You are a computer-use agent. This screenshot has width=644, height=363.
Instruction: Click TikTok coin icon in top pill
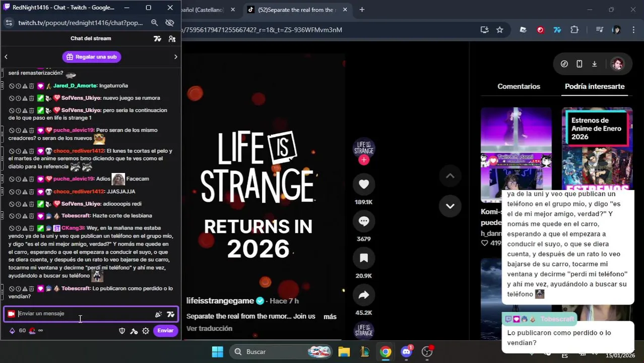coord(564,64)
